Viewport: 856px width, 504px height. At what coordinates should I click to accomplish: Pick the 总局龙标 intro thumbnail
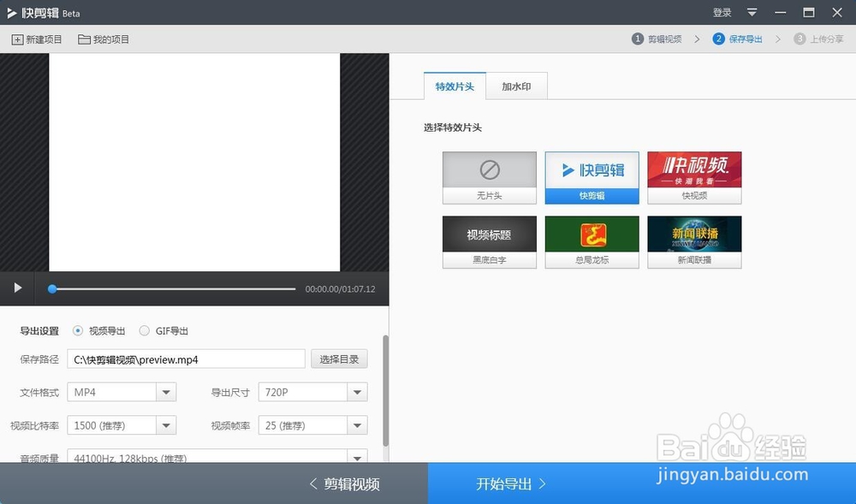pos(591,242)
